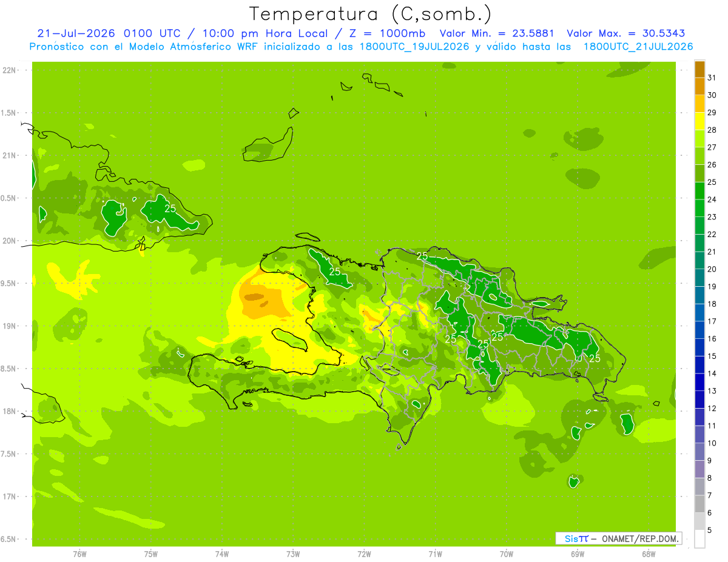Pick the green swatch between 24 and 25
The image size is (728, 562).
tap(699, 190)
